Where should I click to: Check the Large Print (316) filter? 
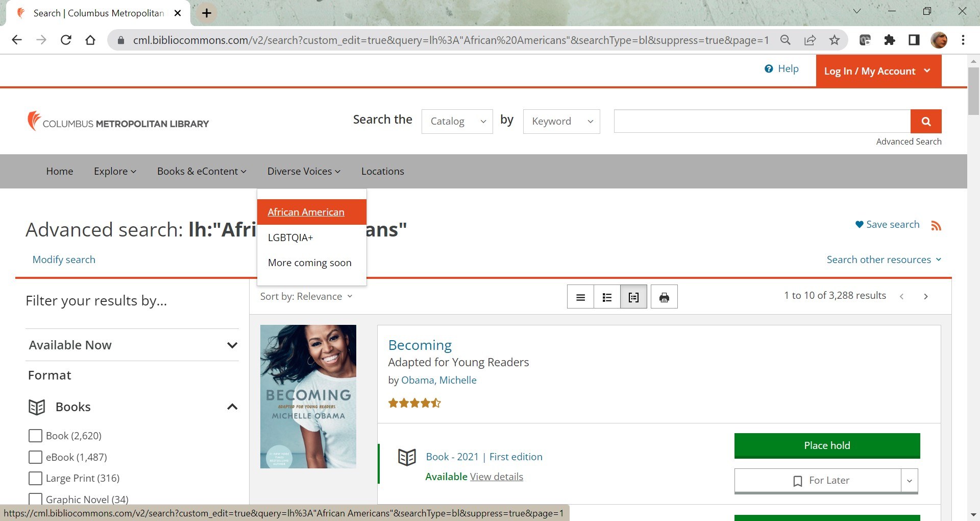pyautogui.click(x=35, y=478)
